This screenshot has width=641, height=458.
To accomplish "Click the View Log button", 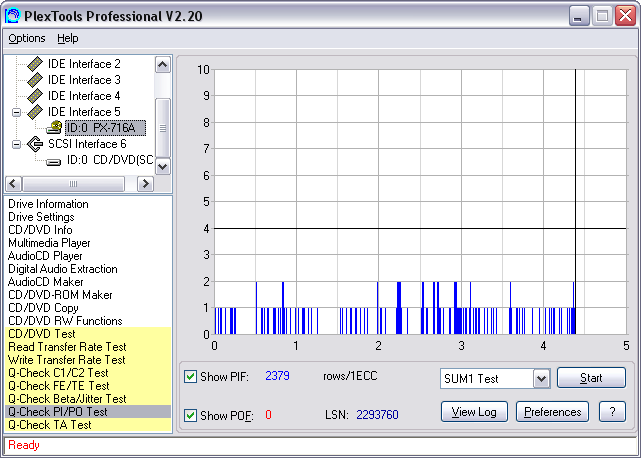I will pyautogui.click(x=474, y=412).
